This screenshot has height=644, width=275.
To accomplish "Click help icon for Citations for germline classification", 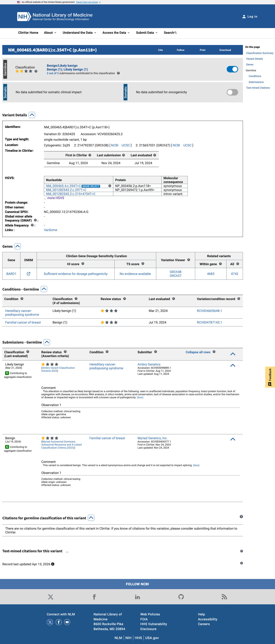I will [241, 517].
